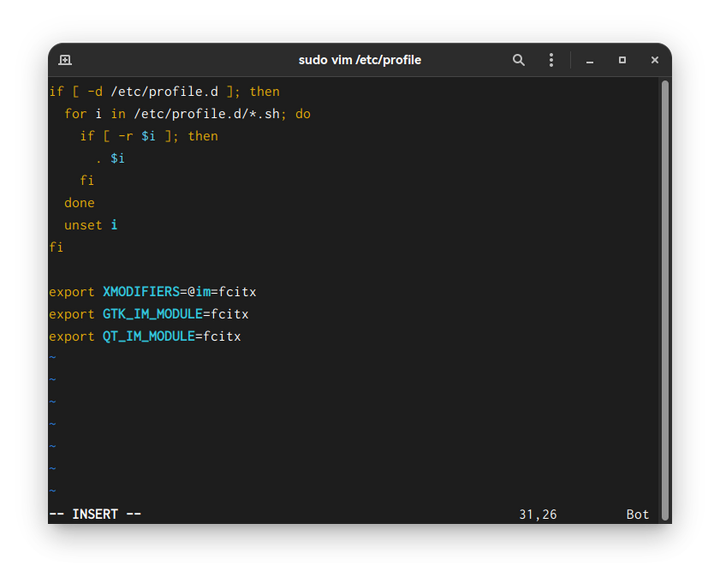
Task: Click the '-d' flag in the first line
Action: click(x=95, y=92)
